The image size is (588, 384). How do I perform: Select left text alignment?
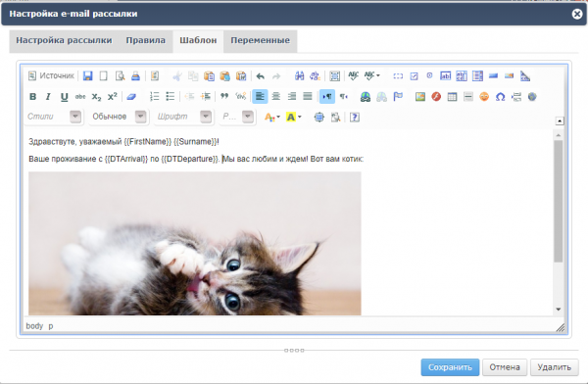click(260, 97)
